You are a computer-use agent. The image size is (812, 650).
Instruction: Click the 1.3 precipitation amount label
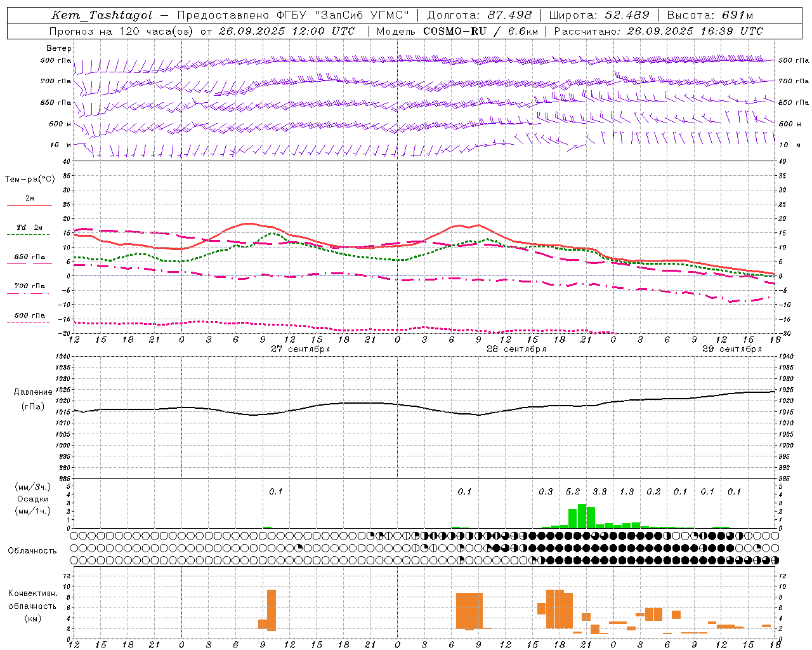627,491
